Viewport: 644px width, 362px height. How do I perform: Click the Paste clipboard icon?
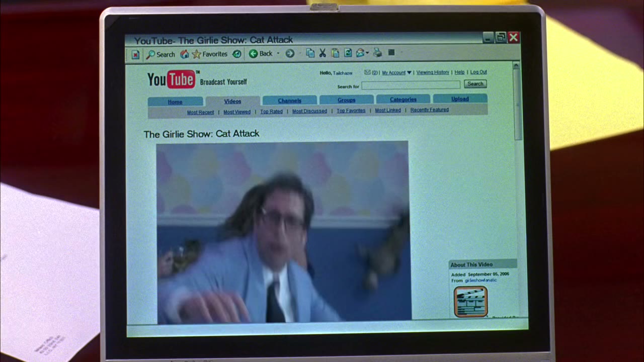[x=335, y=53]
